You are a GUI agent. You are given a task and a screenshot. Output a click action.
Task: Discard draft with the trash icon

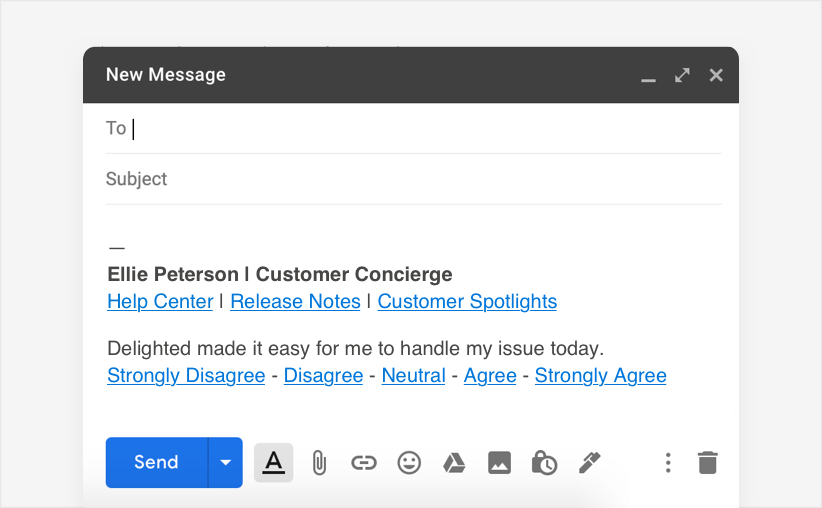(x=708, y=463)
